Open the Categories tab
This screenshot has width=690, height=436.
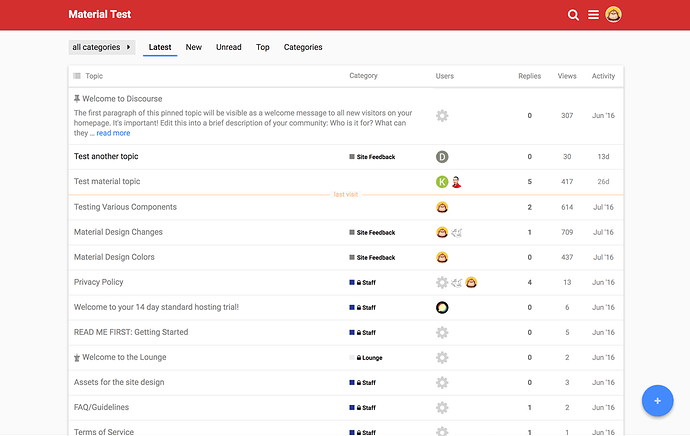click(x=303, y=47)
